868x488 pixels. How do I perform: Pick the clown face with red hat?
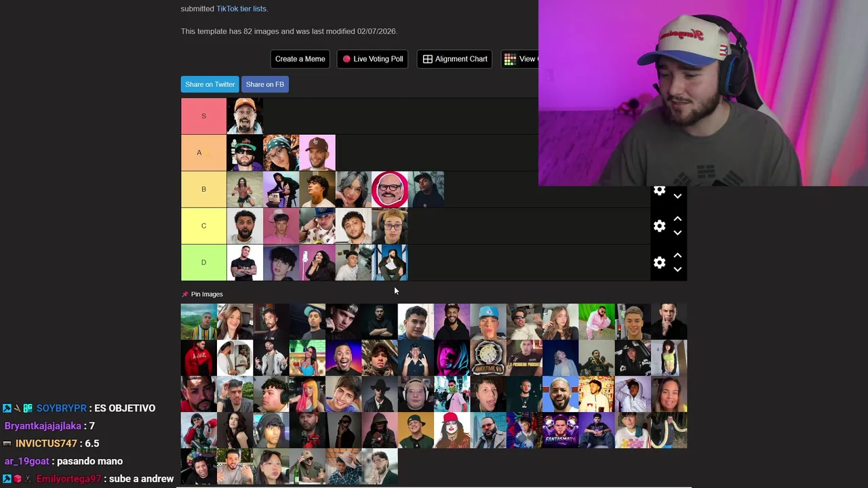pos(452,430)
